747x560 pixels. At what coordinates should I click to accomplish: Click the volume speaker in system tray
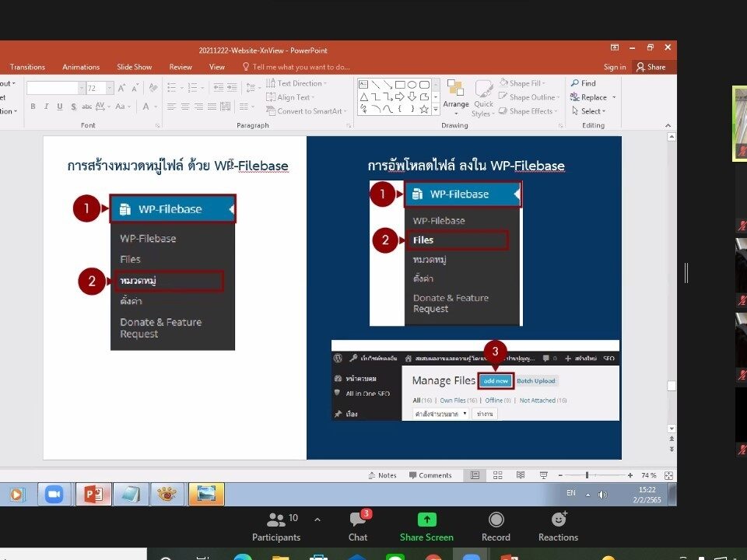602,495
